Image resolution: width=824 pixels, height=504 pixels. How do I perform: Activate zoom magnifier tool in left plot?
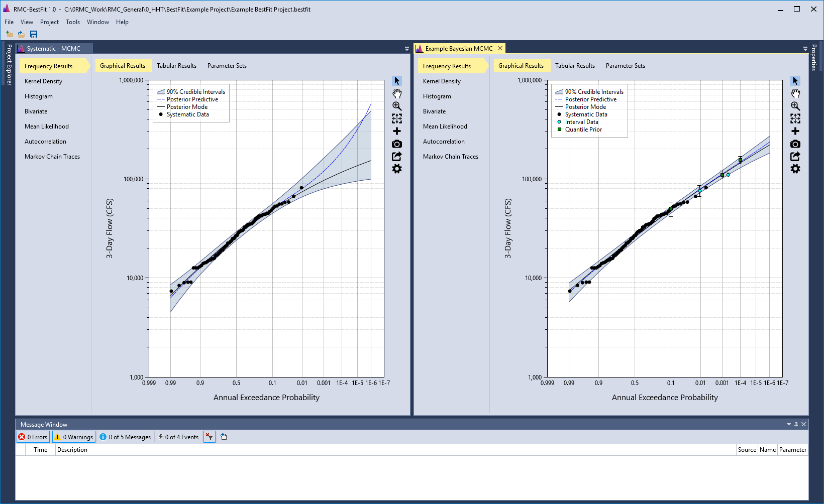(397, 106)
